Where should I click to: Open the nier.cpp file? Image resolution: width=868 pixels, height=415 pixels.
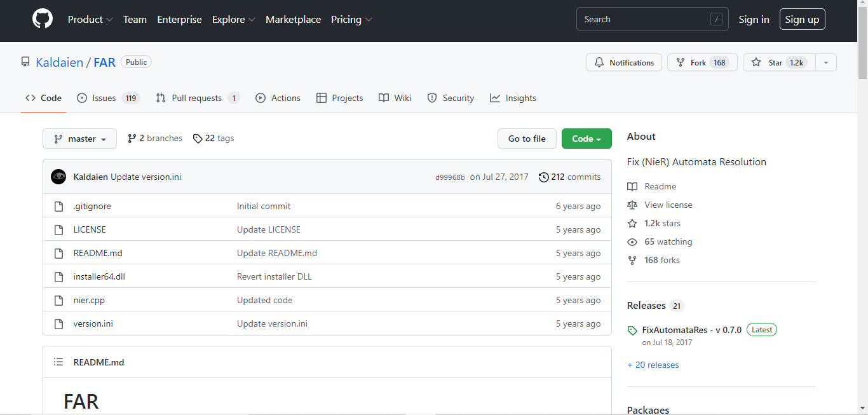89,300
